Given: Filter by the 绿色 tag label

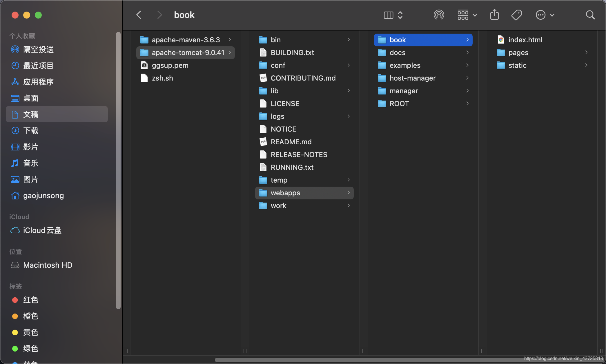Looking at the screenshot, I should (x=31, y=348).
